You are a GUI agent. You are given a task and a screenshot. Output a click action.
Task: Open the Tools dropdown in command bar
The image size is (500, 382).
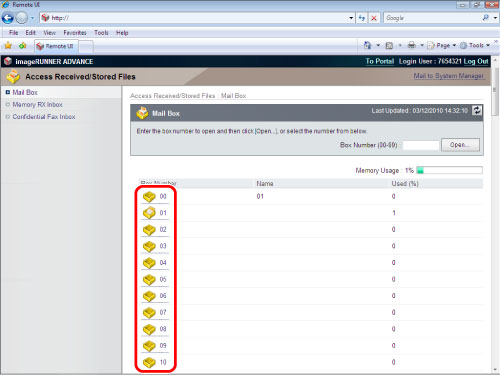(475, 45)
